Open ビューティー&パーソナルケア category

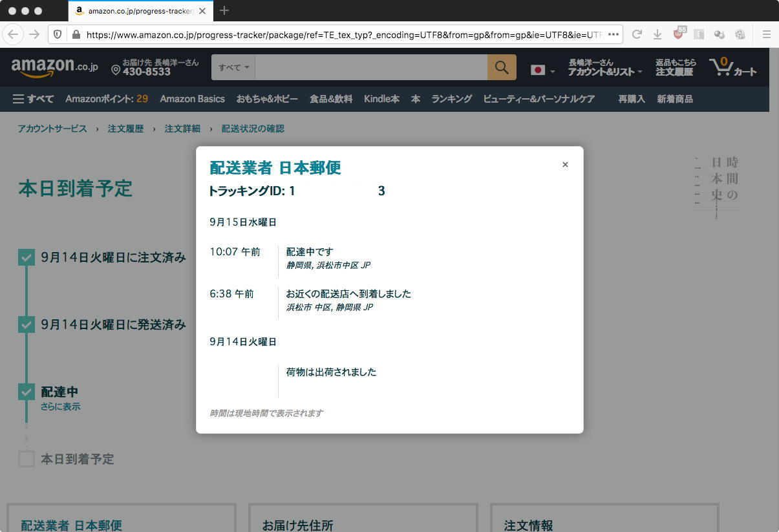(539, 99)
